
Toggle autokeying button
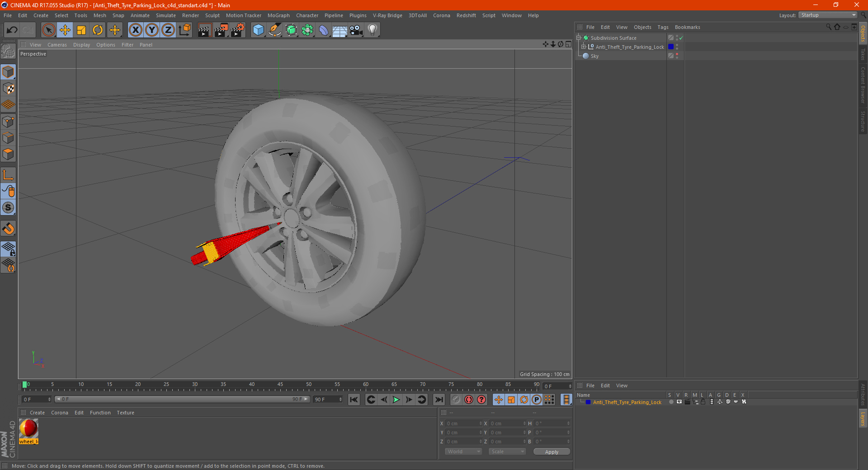point(469,399)
